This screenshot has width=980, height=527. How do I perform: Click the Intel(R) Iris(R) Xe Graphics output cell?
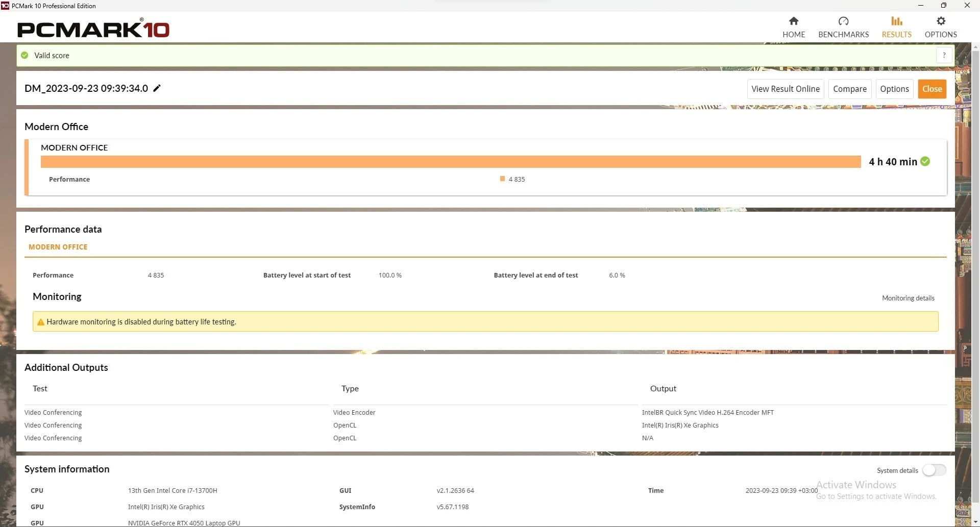680,425
